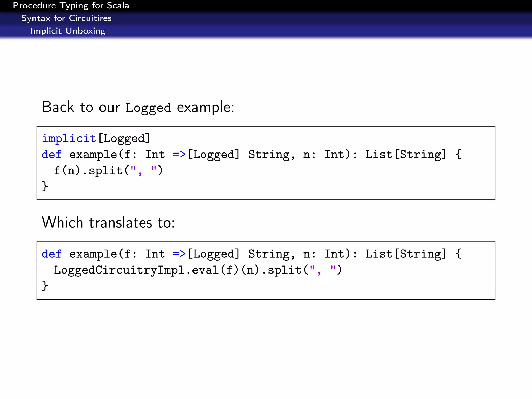Click the word "Logged" in the intro sentence
Screen dimensions: 532x399
[x=148, y=108]
